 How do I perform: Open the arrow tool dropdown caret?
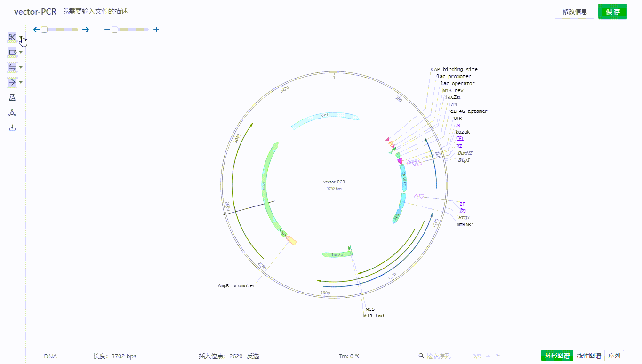click(21, 82)
